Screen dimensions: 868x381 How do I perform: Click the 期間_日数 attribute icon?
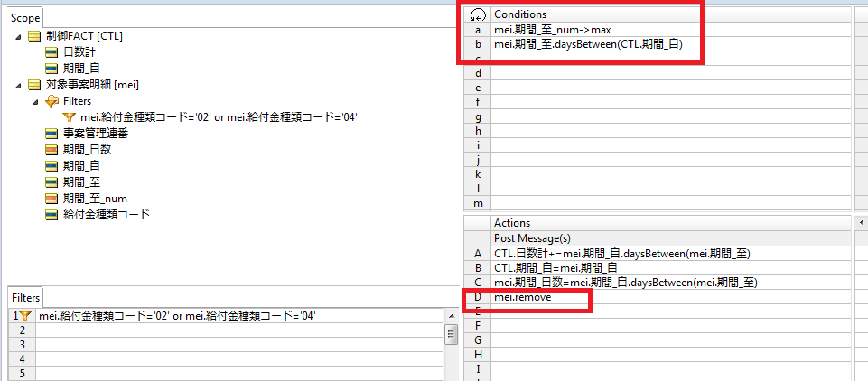pyautogui.click(x=52, y=149)
